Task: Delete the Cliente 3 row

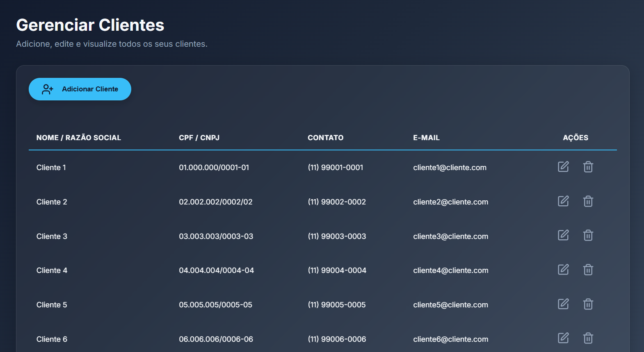Action: (588, 235)
